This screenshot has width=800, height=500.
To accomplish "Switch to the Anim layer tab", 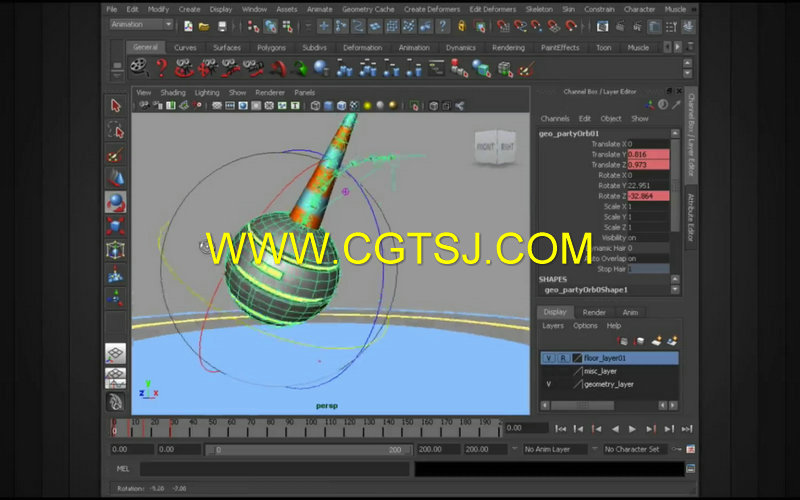I will coord(630,312).
